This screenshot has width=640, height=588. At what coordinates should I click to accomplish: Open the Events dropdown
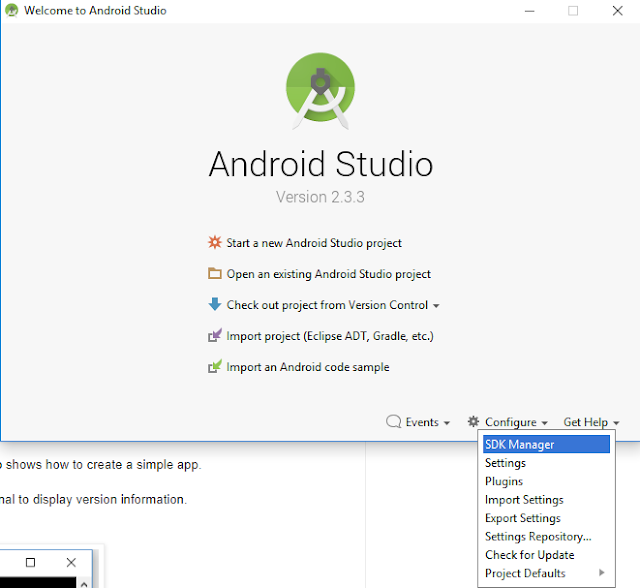coord(427,422)
